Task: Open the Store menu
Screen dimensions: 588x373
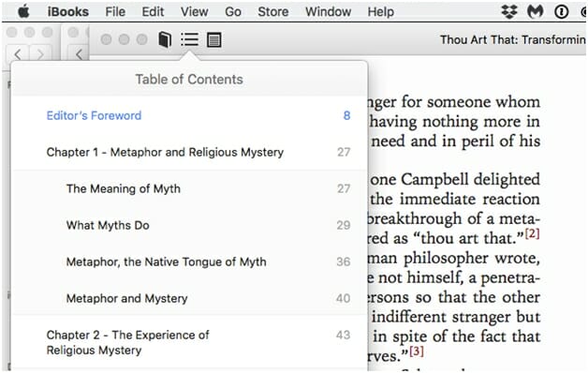Action: click(x=273, y=11)
